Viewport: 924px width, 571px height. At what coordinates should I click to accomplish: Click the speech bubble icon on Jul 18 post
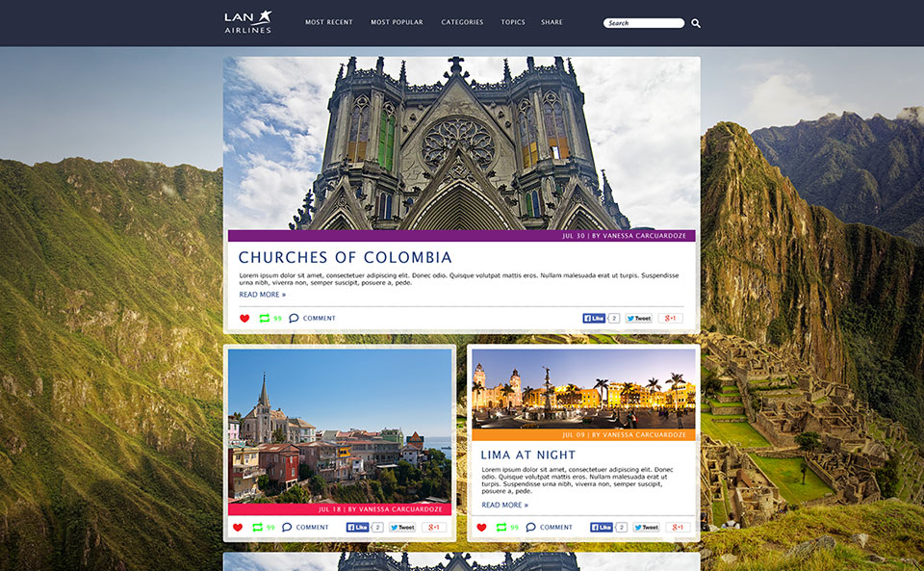pos(287,528)
